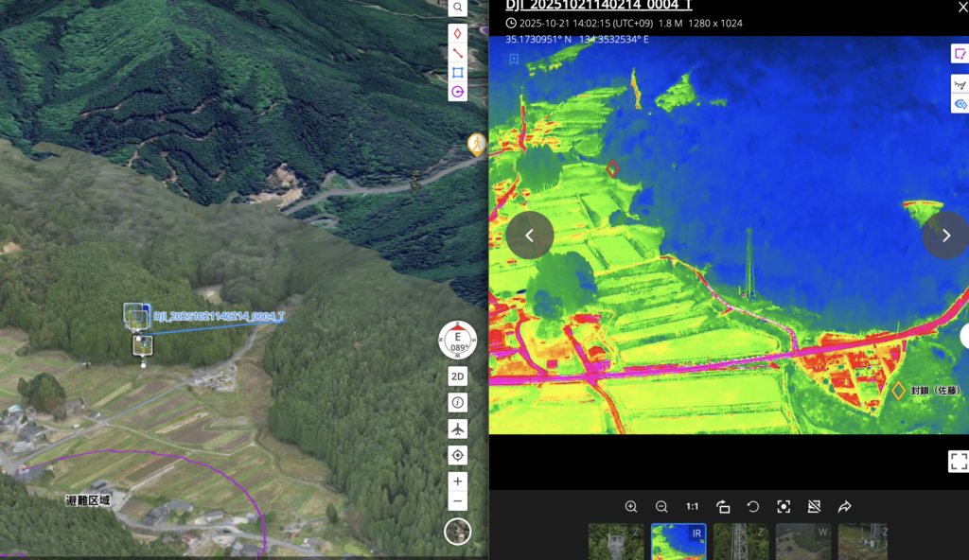Select the W wide-angle thumbnail

[803, 541]
